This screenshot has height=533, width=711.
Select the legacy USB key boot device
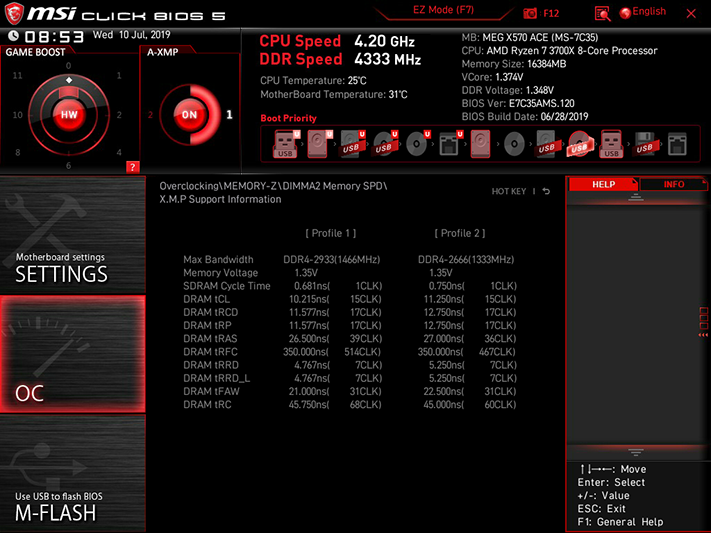tap(611, 144)
